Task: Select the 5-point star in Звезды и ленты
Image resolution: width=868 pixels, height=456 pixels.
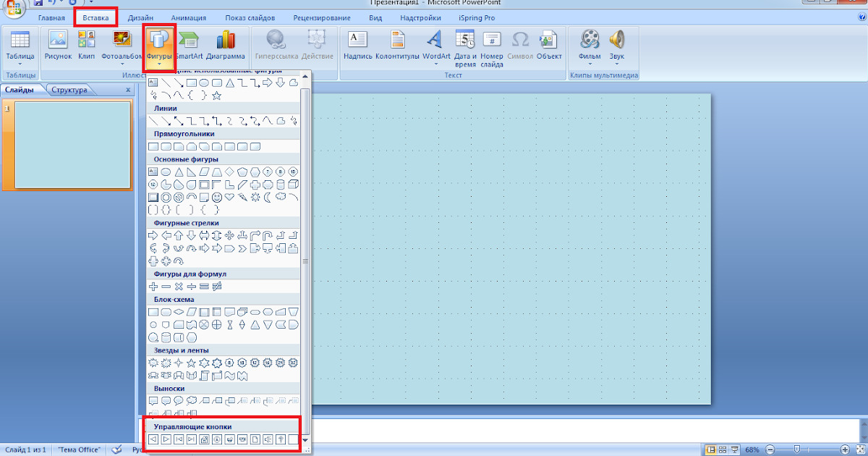Action: tap(191, 363)
